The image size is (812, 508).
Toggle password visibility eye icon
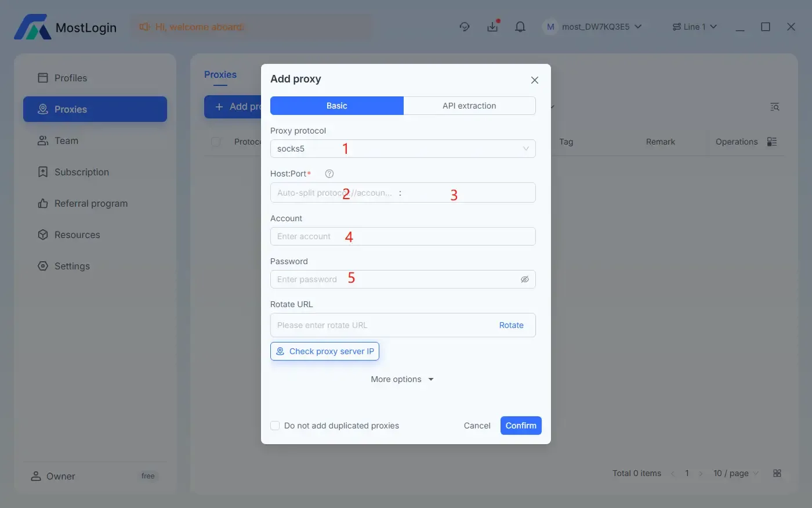(x=525, y=279)
